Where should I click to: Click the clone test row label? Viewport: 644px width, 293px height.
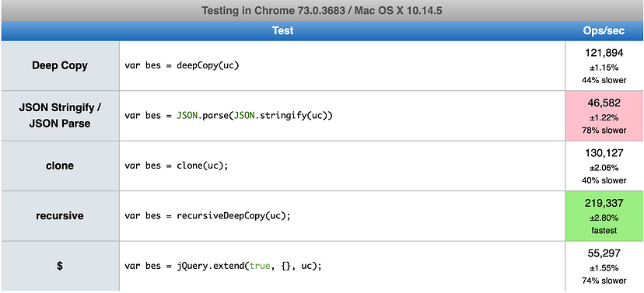point(60,166)
